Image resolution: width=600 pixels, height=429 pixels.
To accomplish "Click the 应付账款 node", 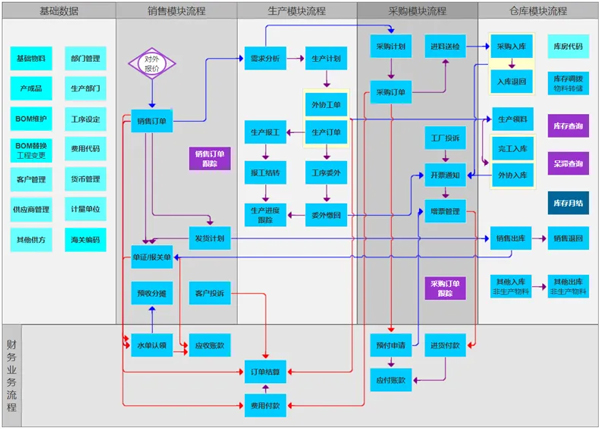I will pos(390,380).
